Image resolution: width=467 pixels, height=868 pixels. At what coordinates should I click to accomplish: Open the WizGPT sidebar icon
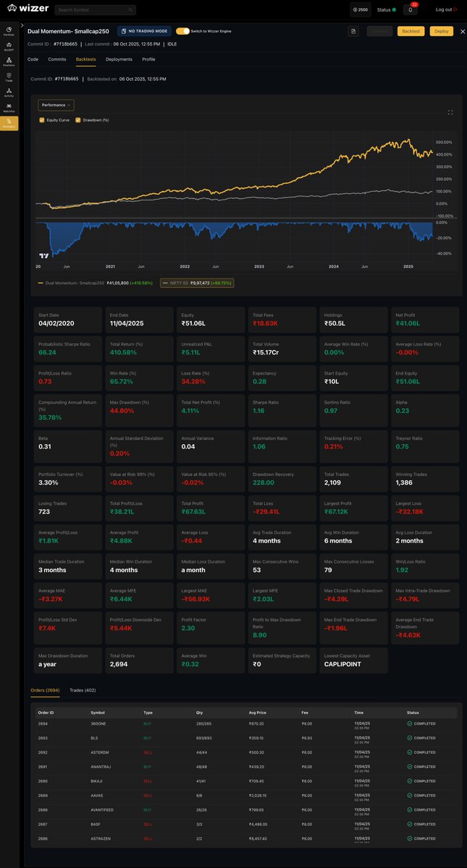9,48
